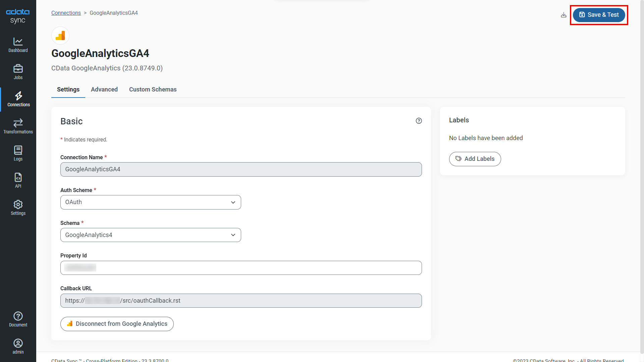
Task: Disconnect from Google Analytics
Action: 117,324
